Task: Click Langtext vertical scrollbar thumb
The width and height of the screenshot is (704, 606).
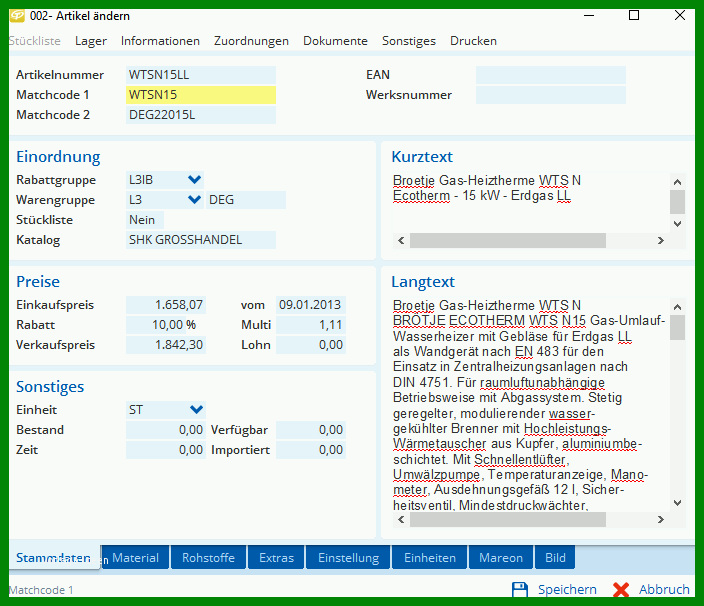Action: 678,328
